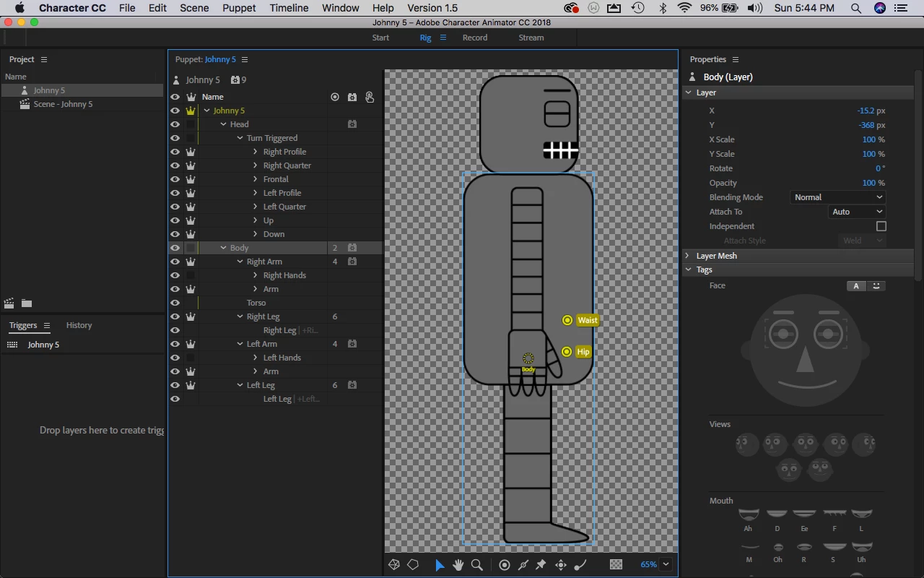The height and width of the screenshot is (578, 924).
Task: Select the Dragger tool
Action: [x=560, y=565]
